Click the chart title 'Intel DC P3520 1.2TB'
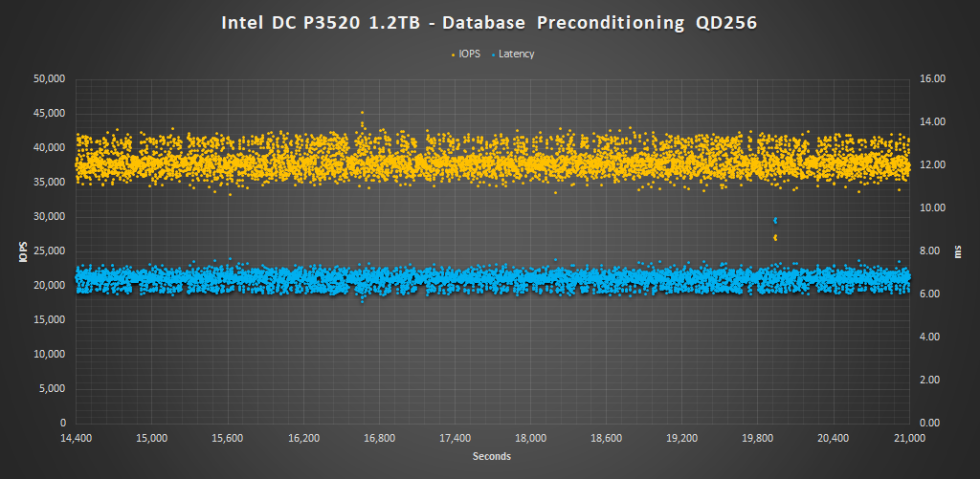Screen dimensions: 980x479 [x=320, y=23]
